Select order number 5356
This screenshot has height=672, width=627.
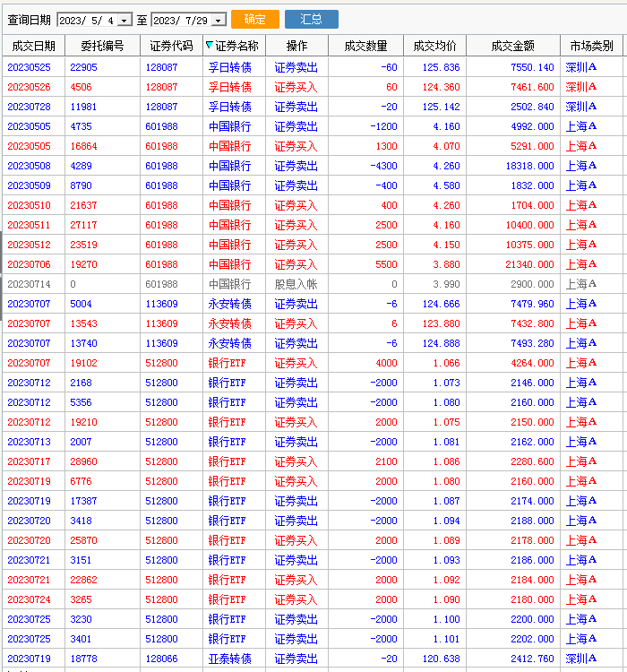click(x=81, y=402)
